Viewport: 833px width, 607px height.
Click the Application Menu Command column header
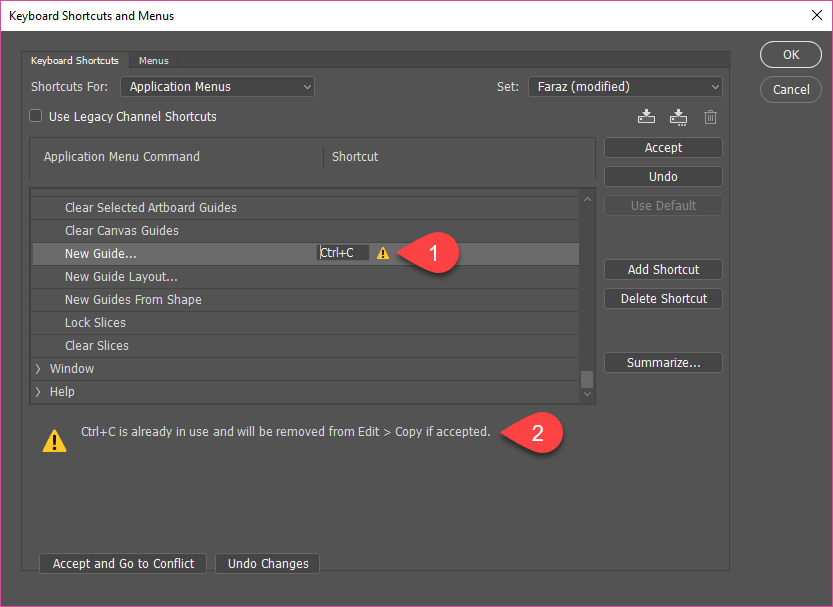click(122, 157)
